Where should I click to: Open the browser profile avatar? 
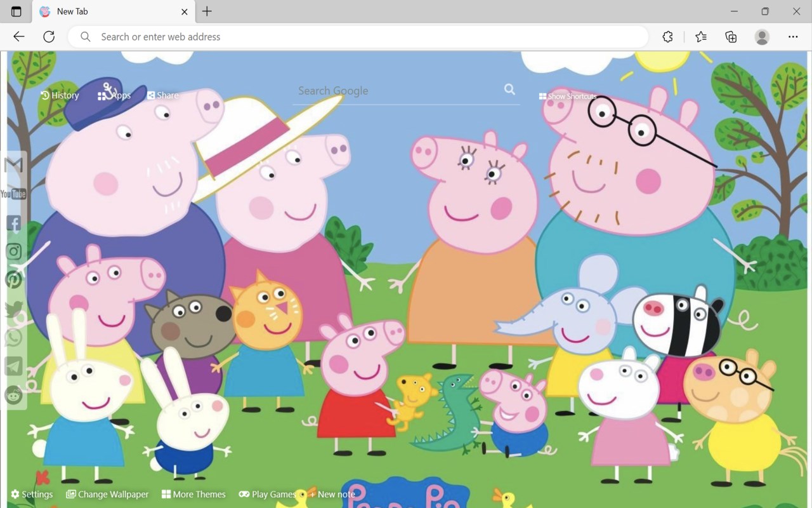(762, 37)
